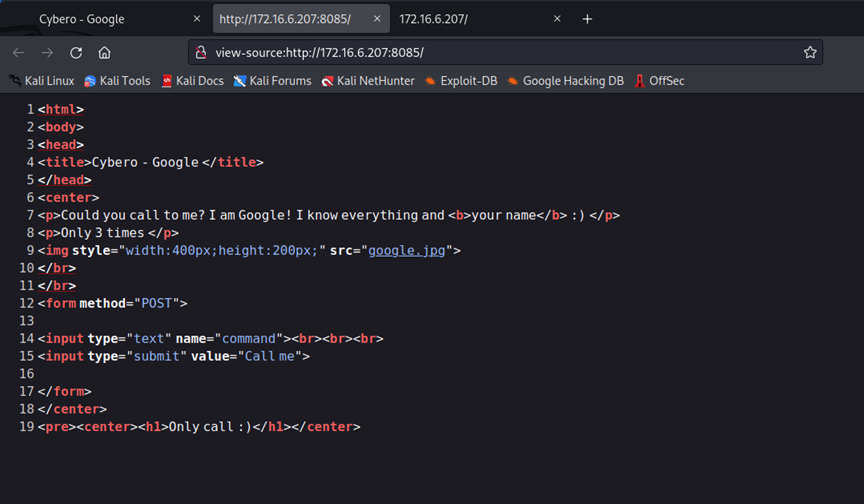Go forward using the forward arrow
Image resolution: width=864 pixels, height=504 pixels.
click(47, 53)
